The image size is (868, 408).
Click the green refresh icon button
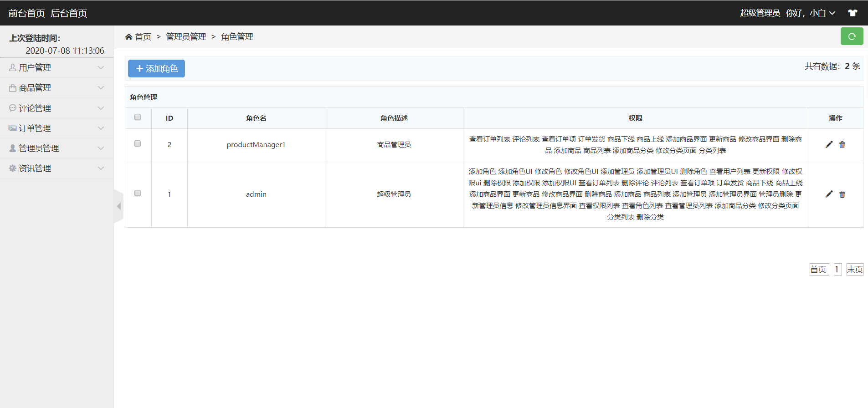pos(852,36)
